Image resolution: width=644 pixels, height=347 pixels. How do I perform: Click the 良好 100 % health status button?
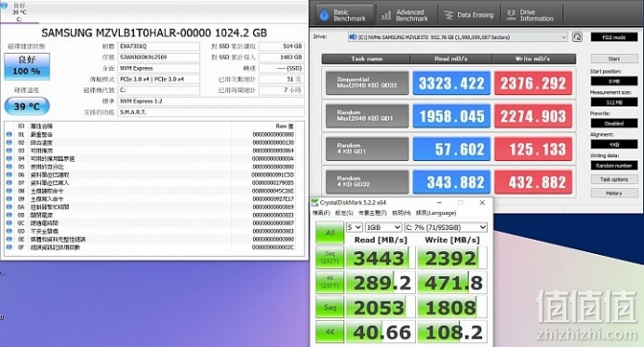tap(27, 66)
